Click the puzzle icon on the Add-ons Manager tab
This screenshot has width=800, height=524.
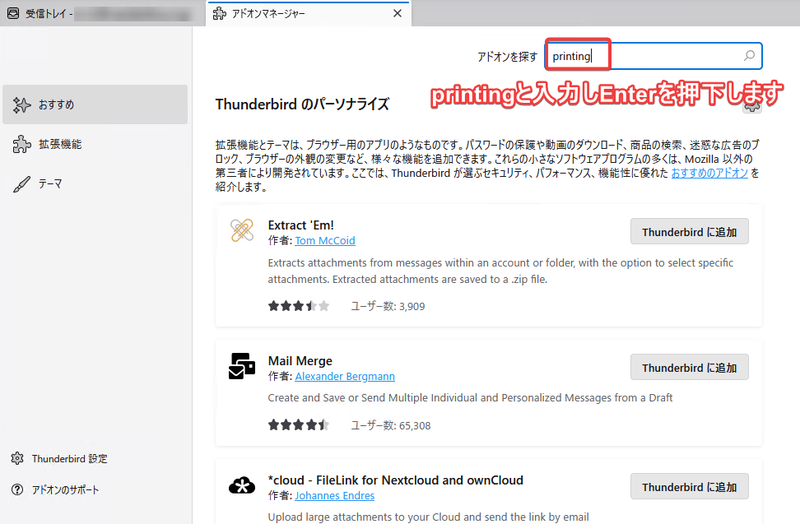point(219,13)
